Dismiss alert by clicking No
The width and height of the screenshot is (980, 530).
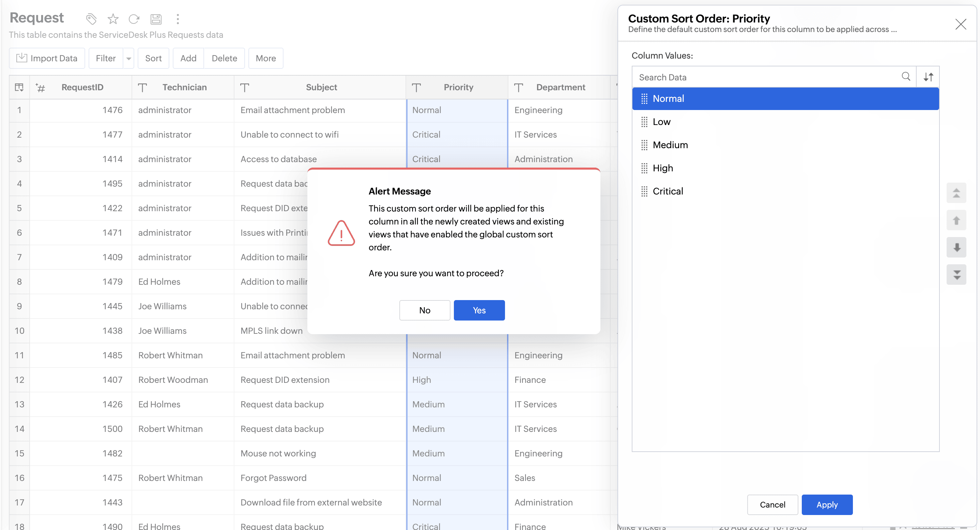click(425, 310)
